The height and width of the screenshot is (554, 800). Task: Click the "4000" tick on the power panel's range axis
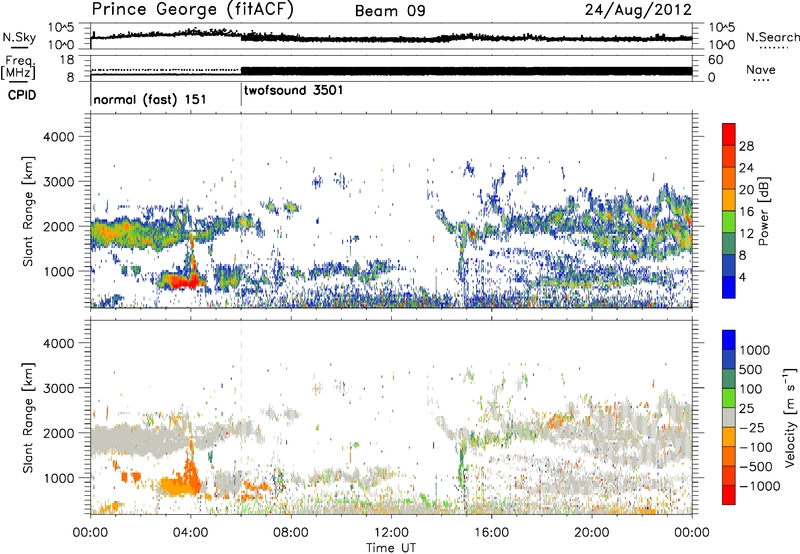58,137
